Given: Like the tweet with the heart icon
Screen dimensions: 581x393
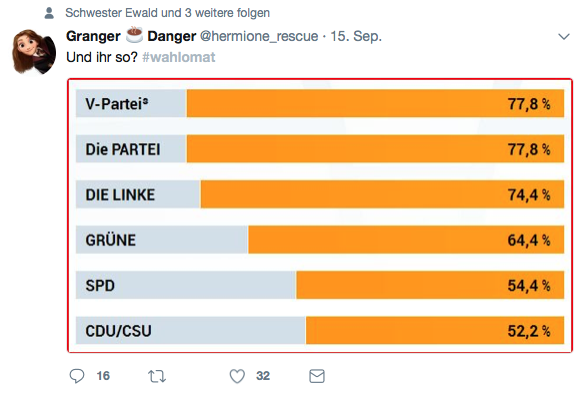Looking at the screenshot, I should click(x=237, y=376).
